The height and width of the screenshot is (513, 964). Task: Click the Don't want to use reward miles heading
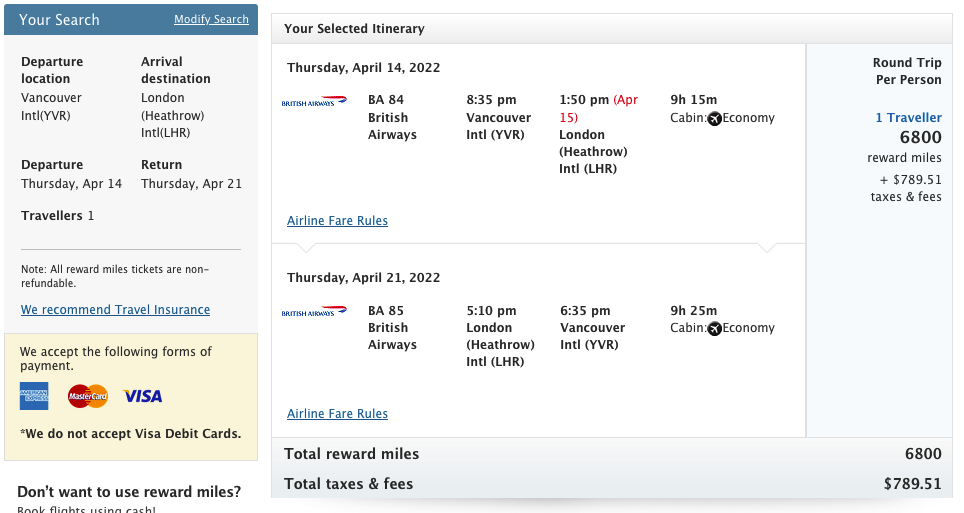tap(129, 492)
